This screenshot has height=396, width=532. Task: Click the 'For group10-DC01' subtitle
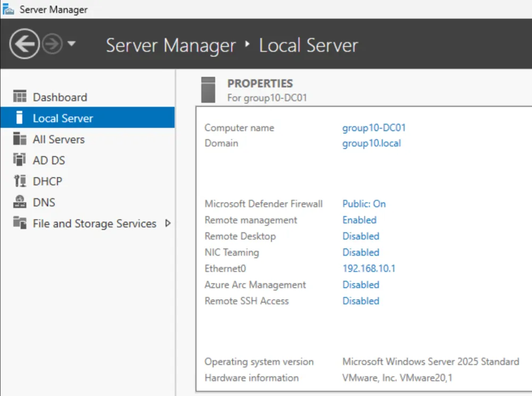pos(267,98)
